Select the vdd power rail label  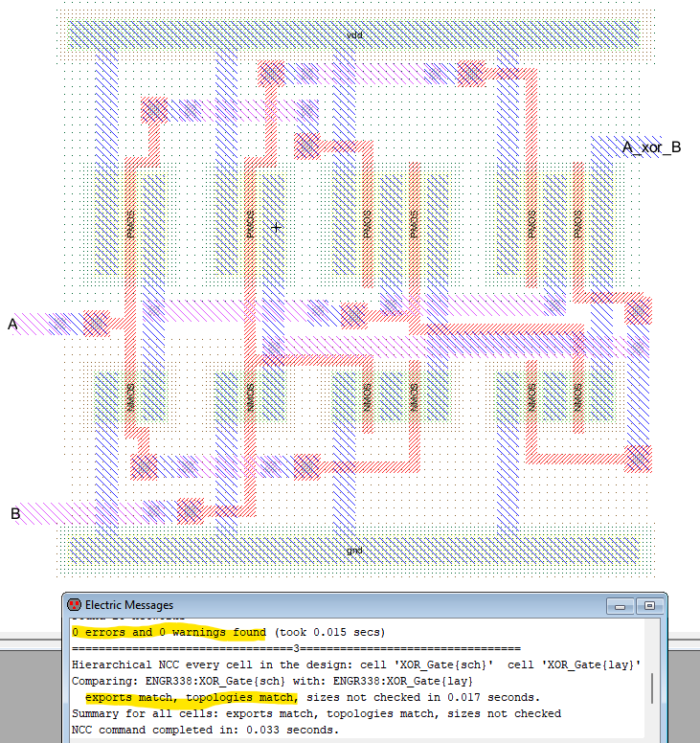(354, 35)
